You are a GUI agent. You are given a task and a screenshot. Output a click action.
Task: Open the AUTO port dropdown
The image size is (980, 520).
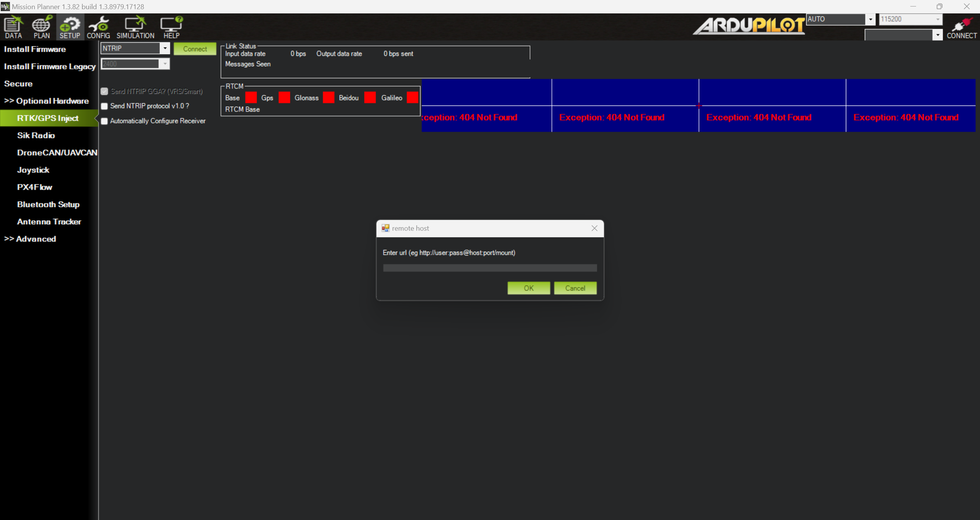point(870,19)
